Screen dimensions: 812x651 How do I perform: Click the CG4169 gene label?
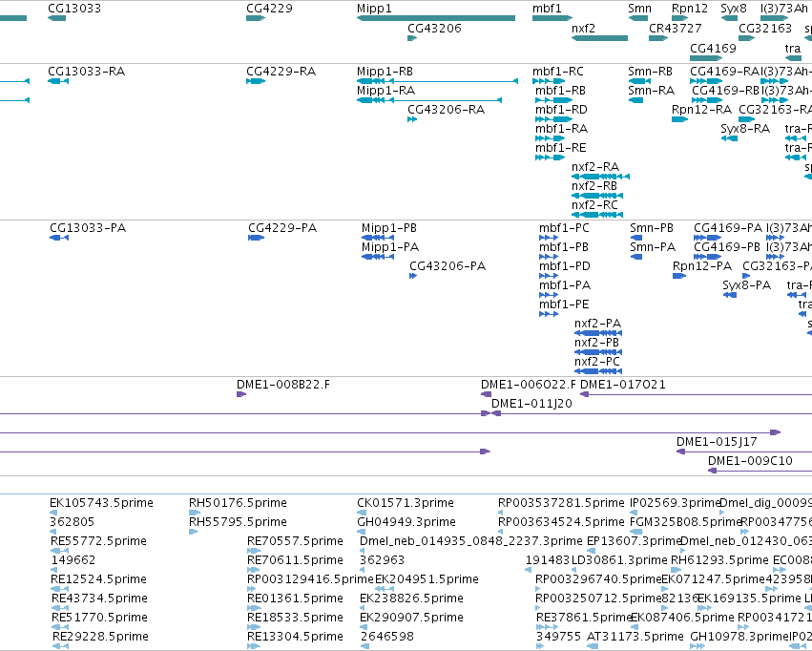pos(713,48)
